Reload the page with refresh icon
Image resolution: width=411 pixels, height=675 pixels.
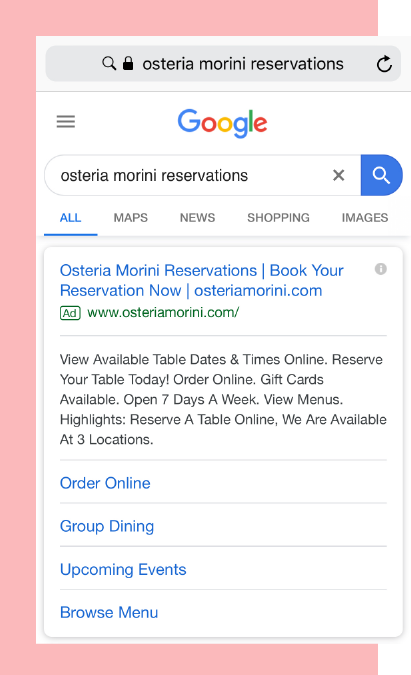pyautogui.click(x=384, y=64)
